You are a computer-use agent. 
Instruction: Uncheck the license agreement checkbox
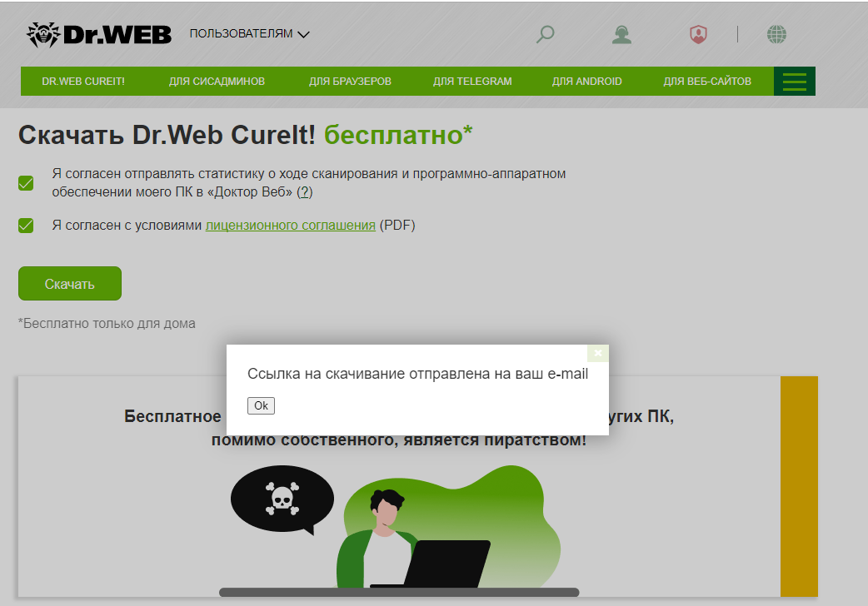click(x=26, y=226)
